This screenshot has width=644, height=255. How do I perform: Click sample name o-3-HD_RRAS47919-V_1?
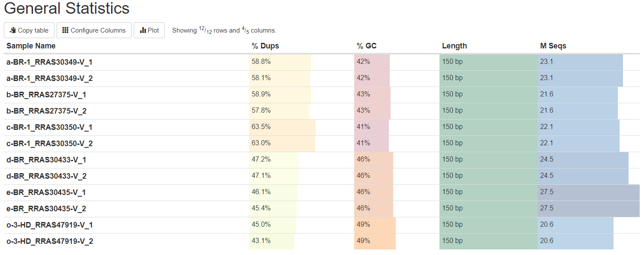coord(50,225)
